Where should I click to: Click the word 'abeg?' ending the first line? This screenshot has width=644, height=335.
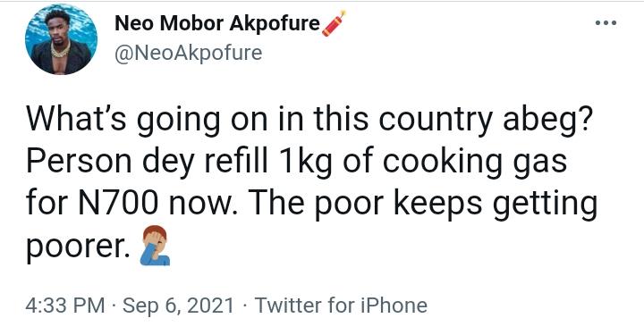[548, 120]
